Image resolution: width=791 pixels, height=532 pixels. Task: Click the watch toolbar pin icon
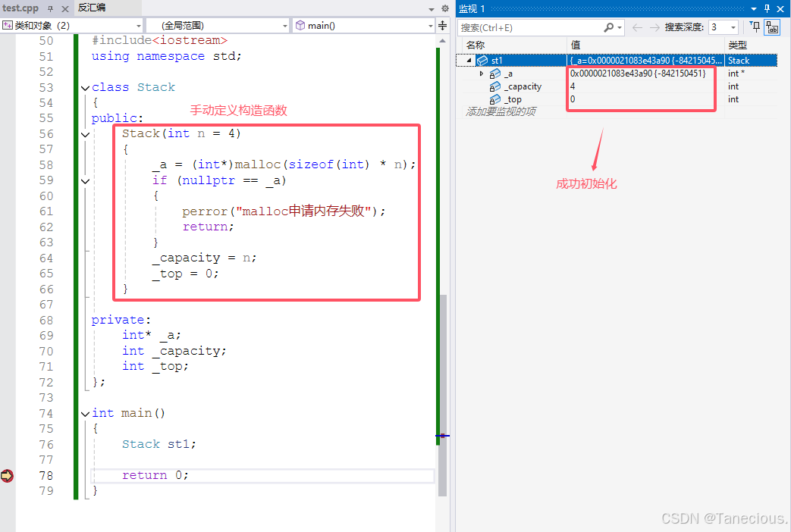pos(755,27)
